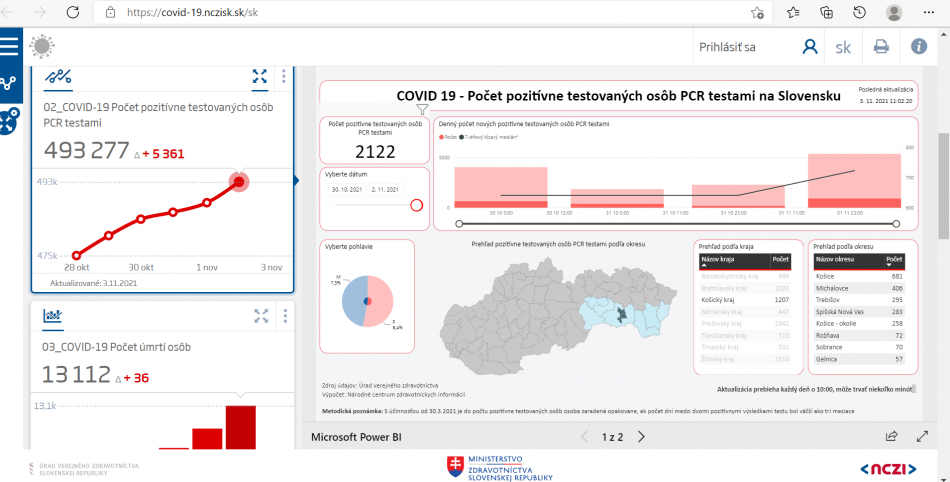
Task: Click Power BI share icon
Action: pos(891,436)
